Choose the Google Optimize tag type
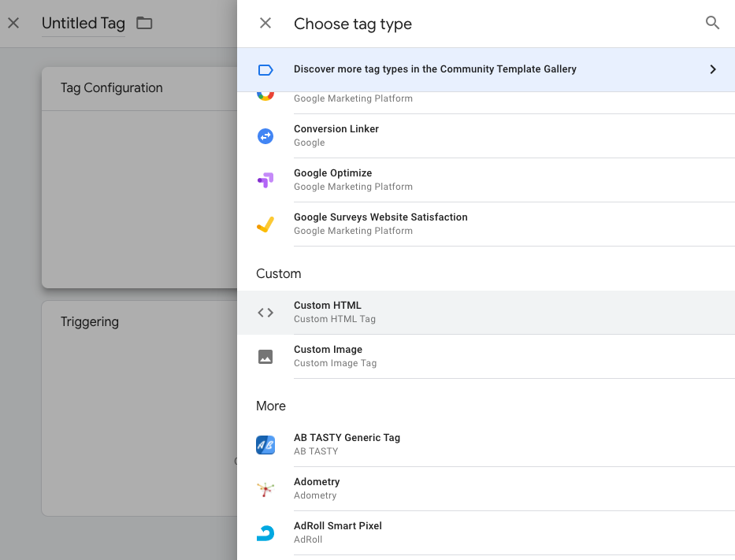The height and width of the screenshot is (560, 735). tap(486, 180)
